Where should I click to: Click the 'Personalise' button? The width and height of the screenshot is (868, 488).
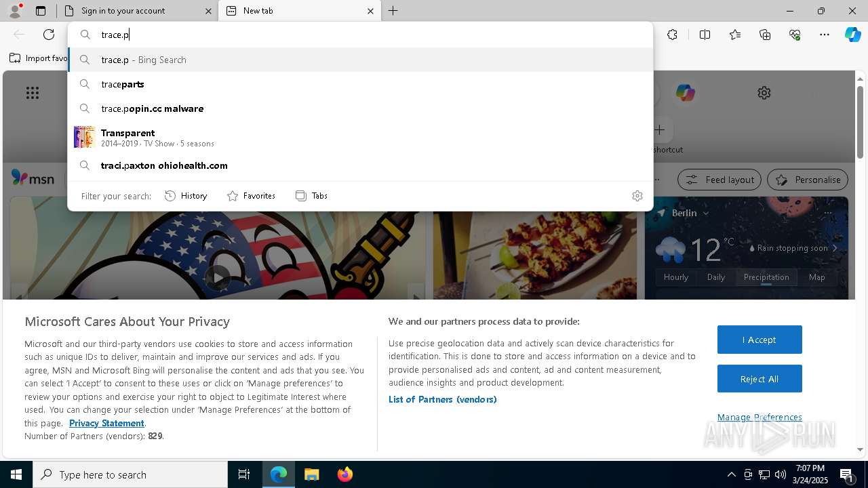pos(808,180)
